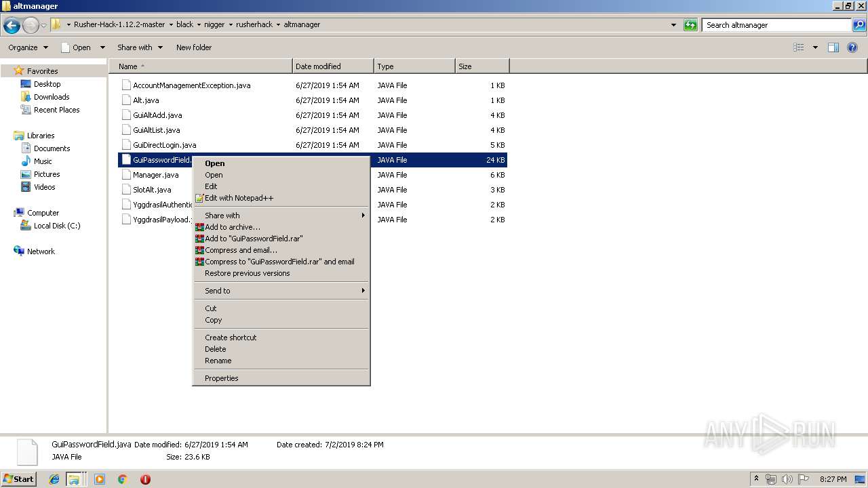
Task: Choose Compress and email...
Action: [x=281, y=250]
